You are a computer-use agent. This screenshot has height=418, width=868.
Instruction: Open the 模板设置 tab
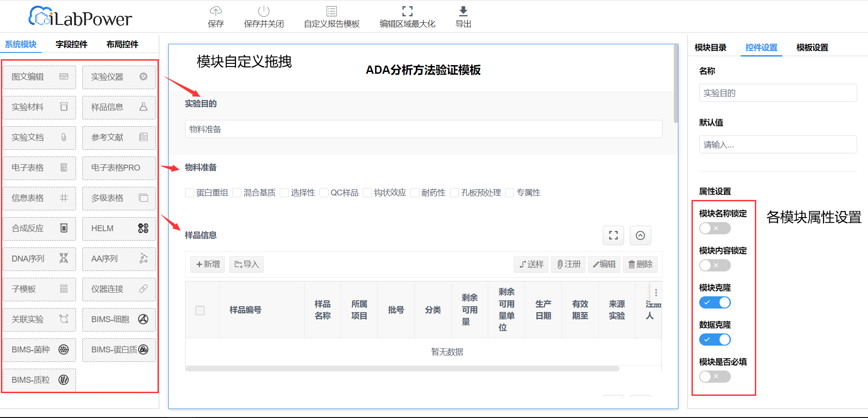tap(812, 47)
